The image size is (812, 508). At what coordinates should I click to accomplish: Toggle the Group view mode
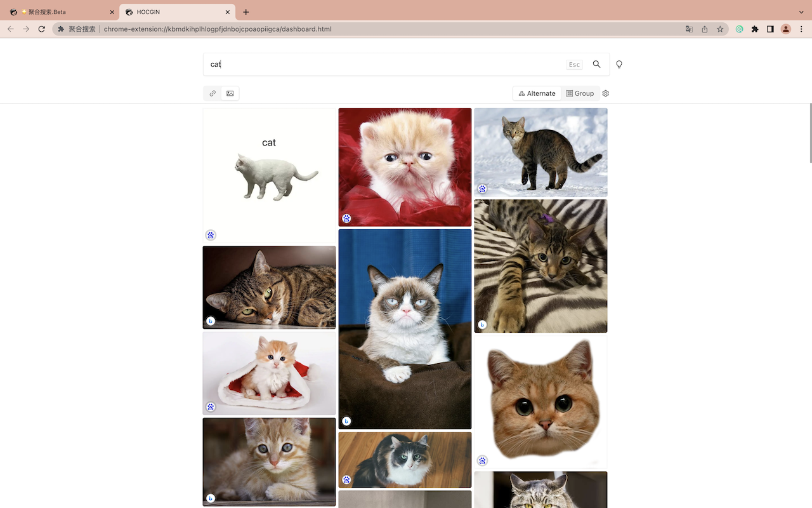tap(580, 93)
